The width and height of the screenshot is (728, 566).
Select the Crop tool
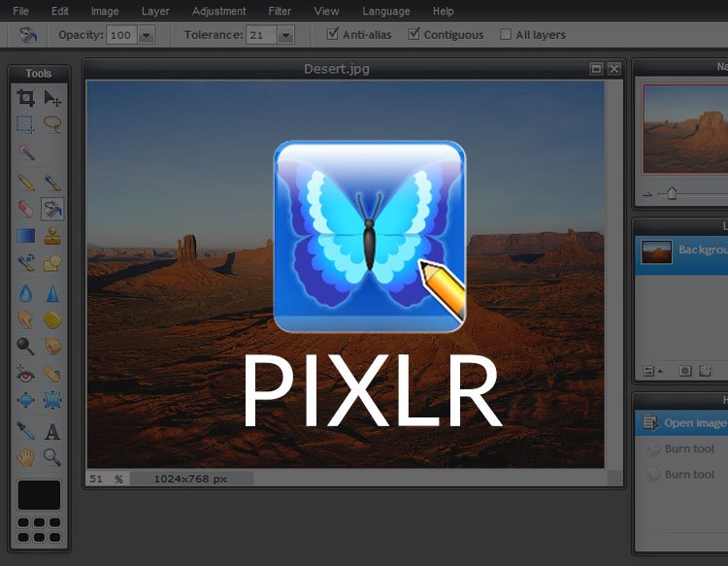25,98
